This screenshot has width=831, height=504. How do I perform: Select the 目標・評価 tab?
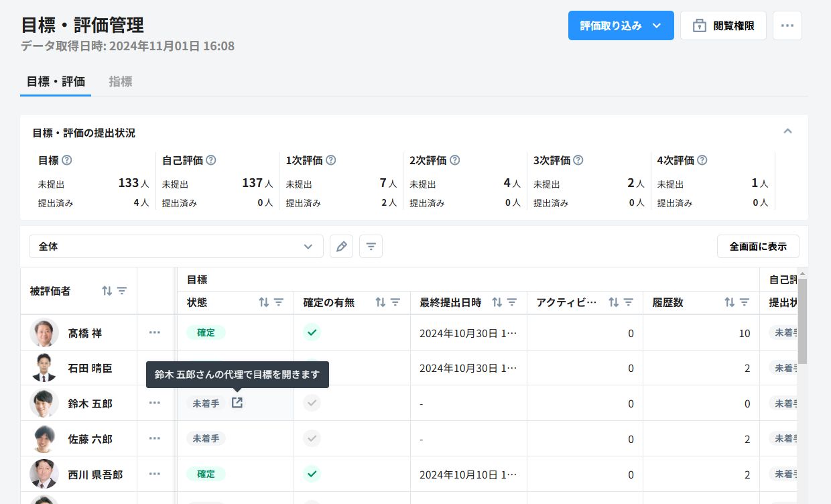pos(56,82)
